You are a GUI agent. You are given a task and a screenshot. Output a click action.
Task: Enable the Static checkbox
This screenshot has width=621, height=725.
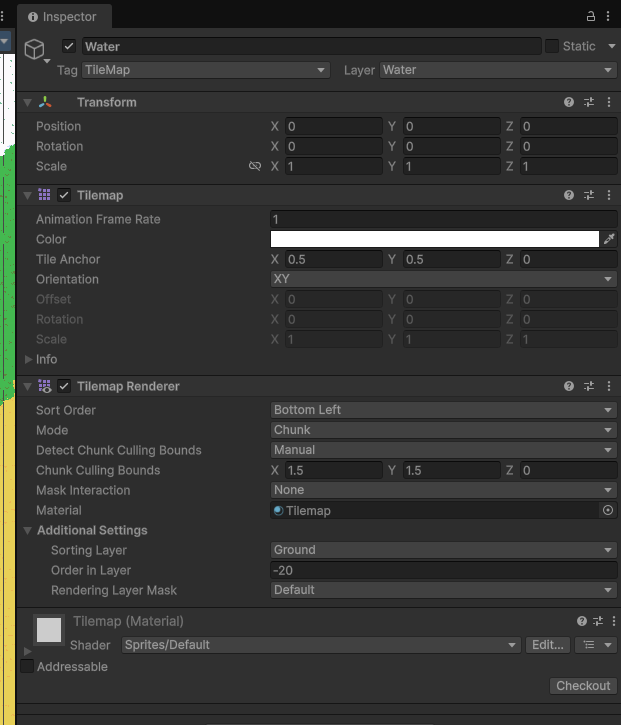point(552,46)
